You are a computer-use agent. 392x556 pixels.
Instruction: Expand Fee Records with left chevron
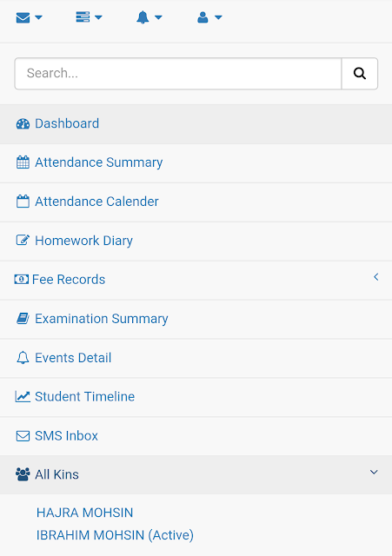(x=376, y=277)
